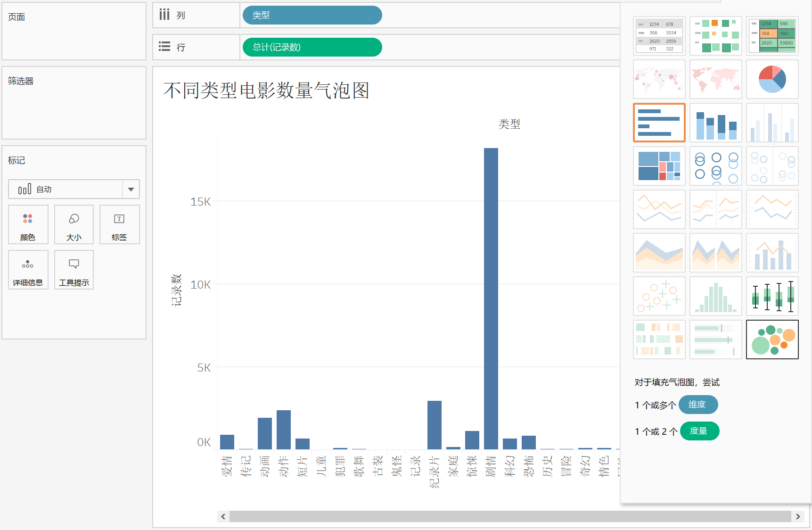Click the 惊悚 axis category label
The height and width of the screenshot is (530, 812).
[472, 466]
